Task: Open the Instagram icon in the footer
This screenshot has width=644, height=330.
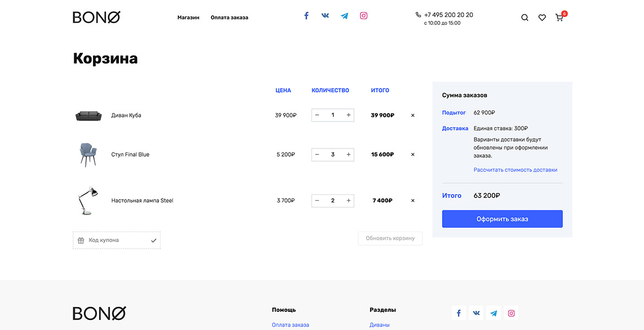Action: 511,312
